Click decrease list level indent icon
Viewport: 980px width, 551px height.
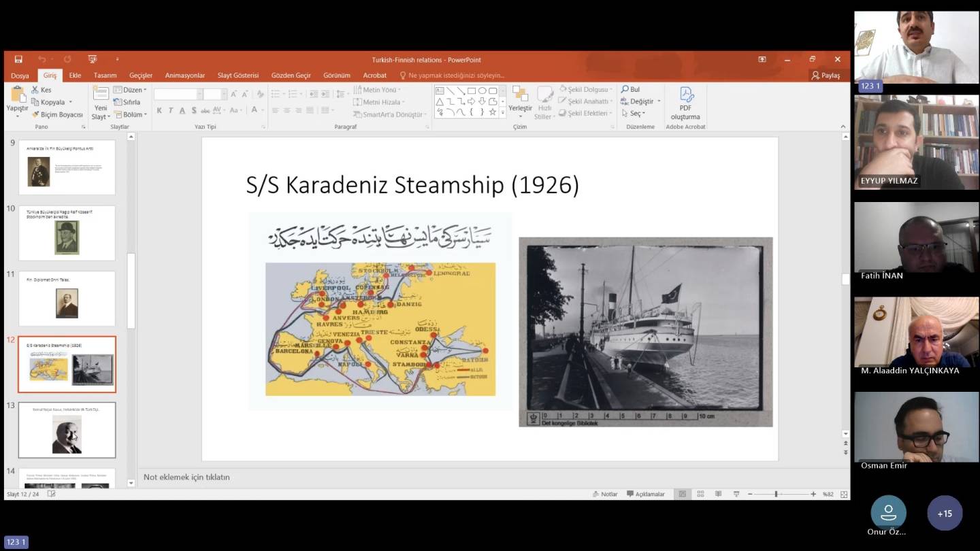click(x=314, y=94)
